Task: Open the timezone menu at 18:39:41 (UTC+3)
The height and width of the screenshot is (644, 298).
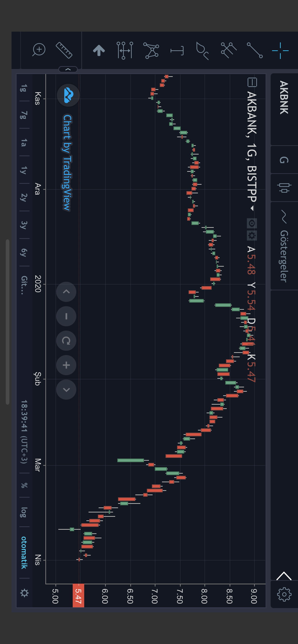Action: 24,432
